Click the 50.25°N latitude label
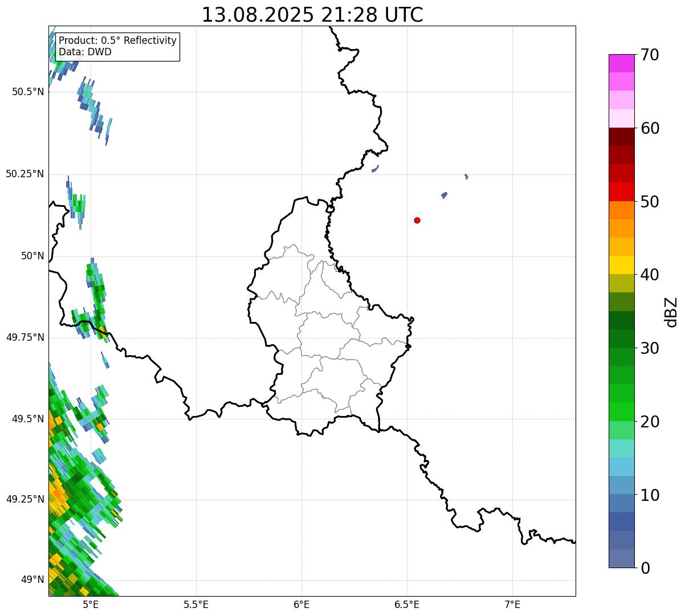The width and height of the screenshot is (685, 616). [x=25, y=174]
